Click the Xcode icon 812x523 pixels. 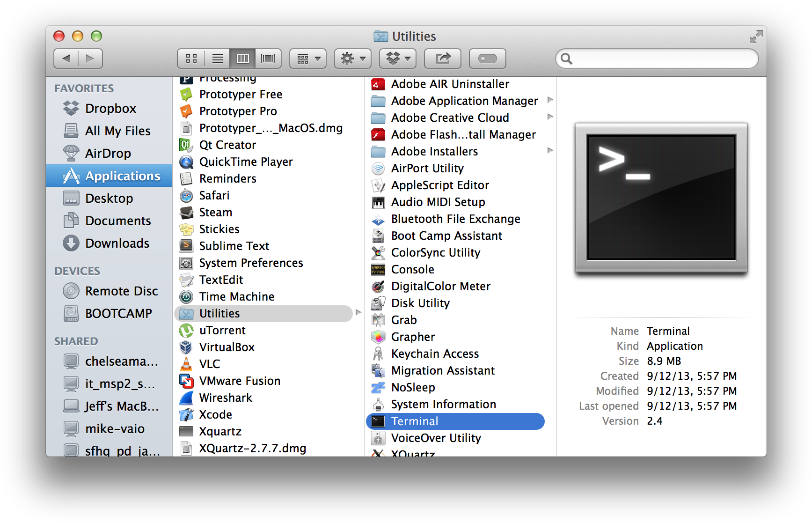tap(186, 415)
